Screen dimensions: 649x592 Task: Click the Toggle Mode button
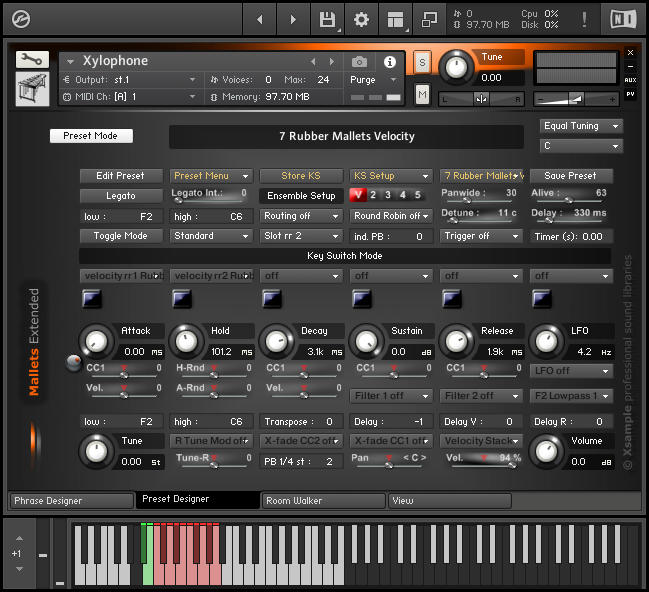coord(121,236)
